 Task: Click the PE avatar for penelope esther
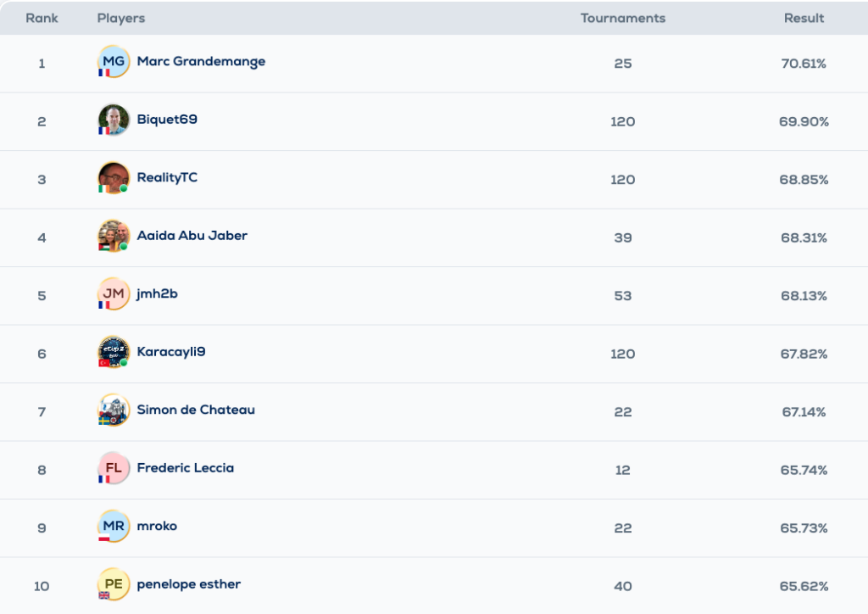[x=114, y=584]
